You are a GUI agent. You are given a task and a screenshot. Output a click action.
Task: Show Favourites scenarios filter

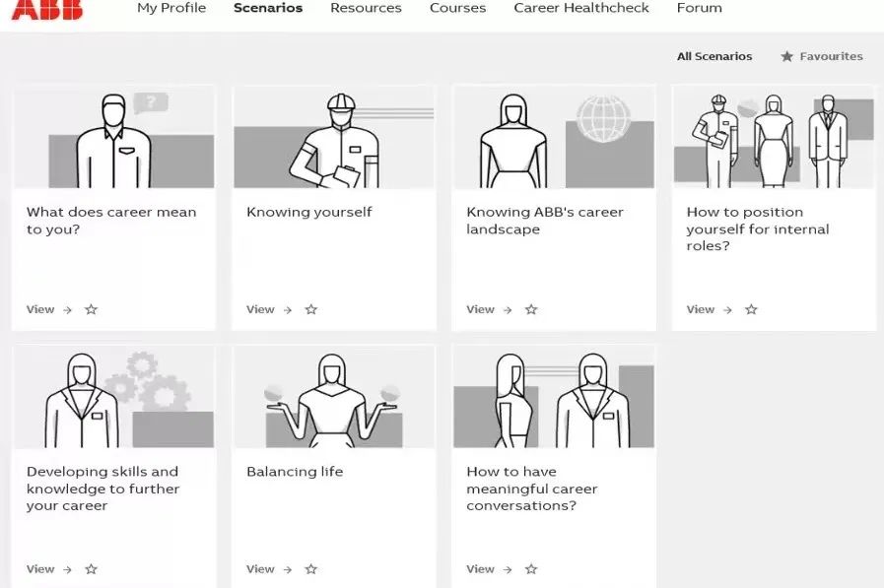pos(821,57)
